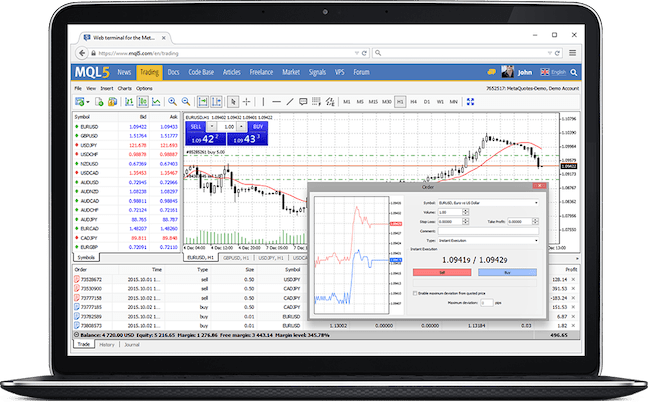Open the Code Base link in MQL5 nav
Viewport: 648px width, 402px height.
[201, 72]
